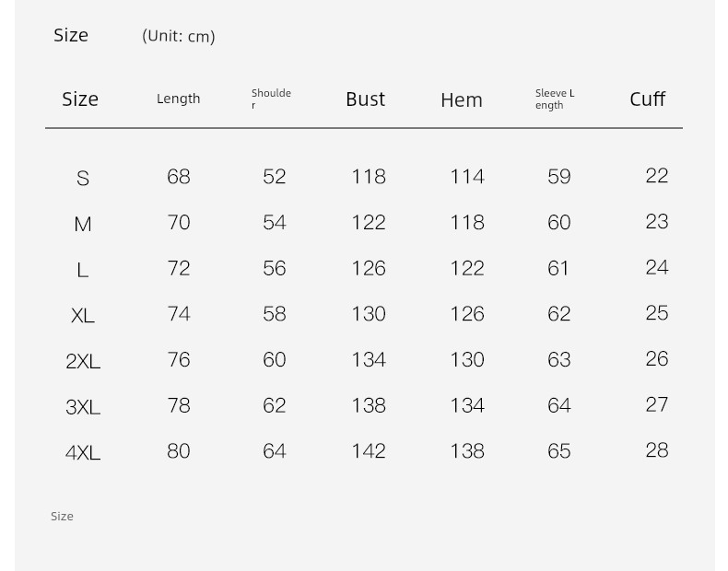Screen dimensions: 728x571
Task: Click the Bust column header
Action: click(366, 99)
